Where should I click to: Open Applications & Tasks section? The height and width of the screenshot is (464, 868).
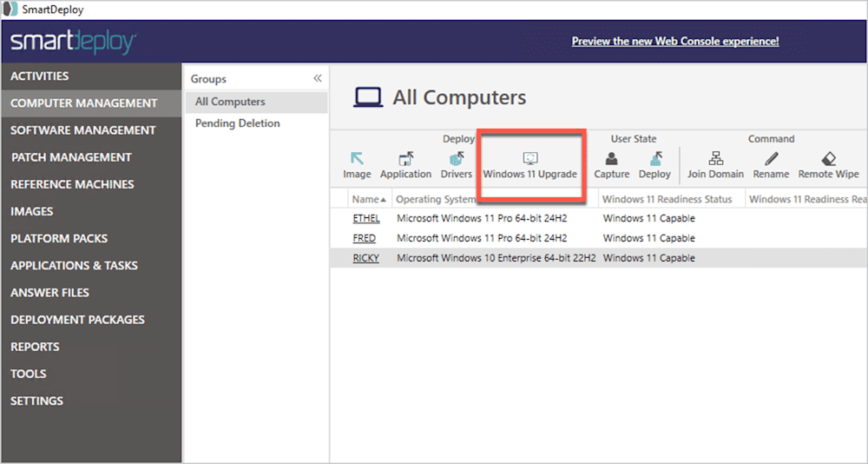(x=91, y=266)
